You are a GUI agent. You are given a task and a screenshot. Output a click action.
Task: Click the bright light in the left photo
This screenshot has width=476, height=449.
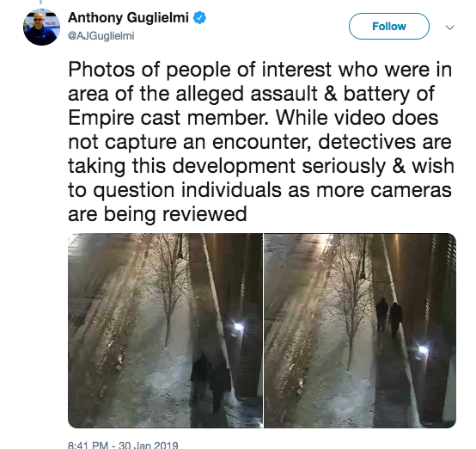coord(238,328)
